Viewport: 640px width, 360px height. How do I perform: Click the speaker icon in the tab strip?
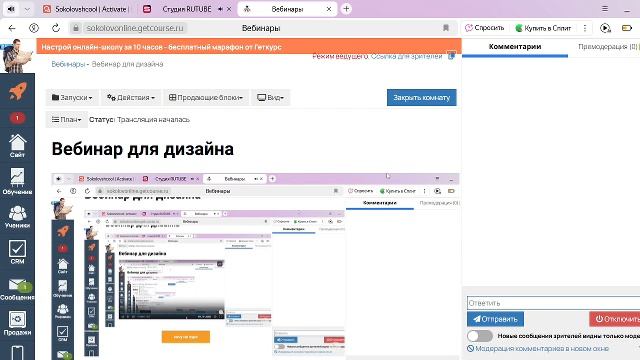(11, 9)
